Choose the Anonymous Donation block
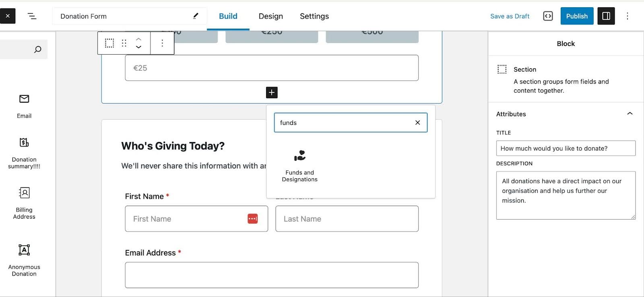644x297 pixels. [x=24, y=260]
